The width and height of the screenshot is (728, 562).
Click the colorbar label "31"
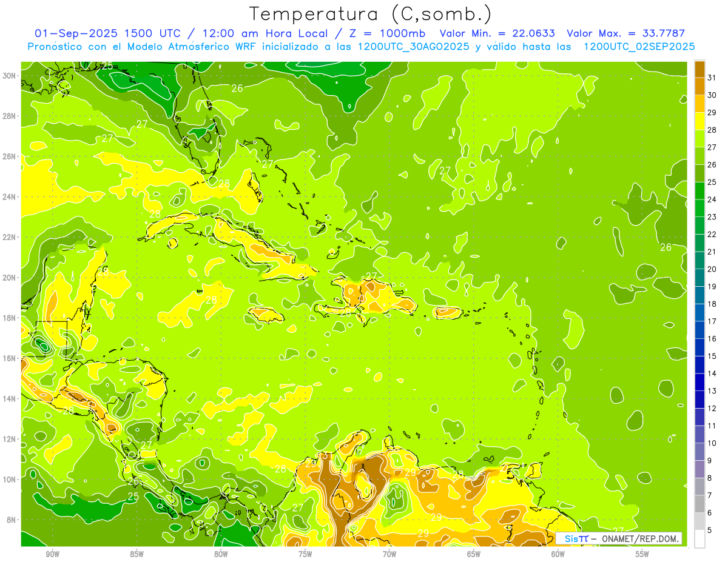click(x=712, y=77)
